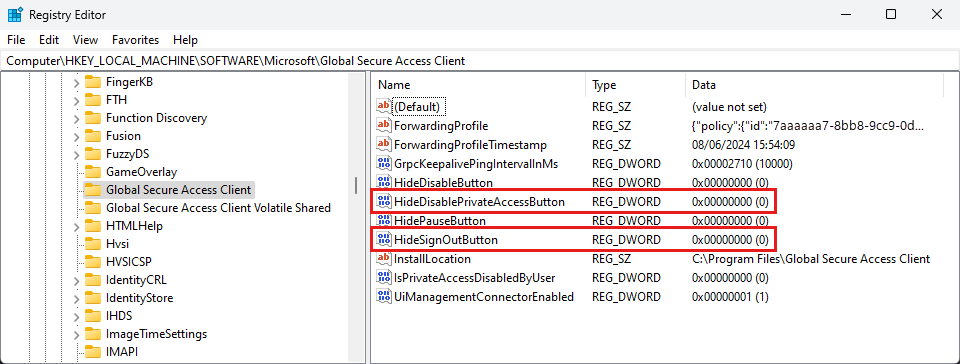Click the (value not set) data cell
This screenshot has height=364, width=960.
(729, 107)
